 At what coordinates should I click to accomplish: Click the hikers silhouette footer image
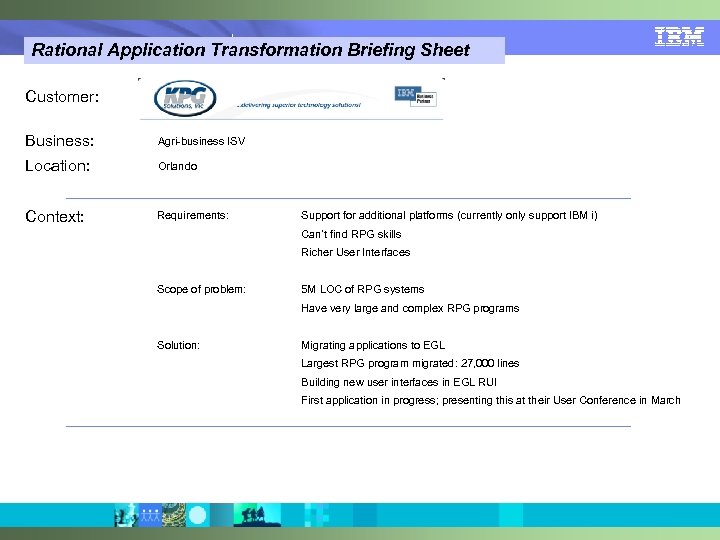point(257,515)
